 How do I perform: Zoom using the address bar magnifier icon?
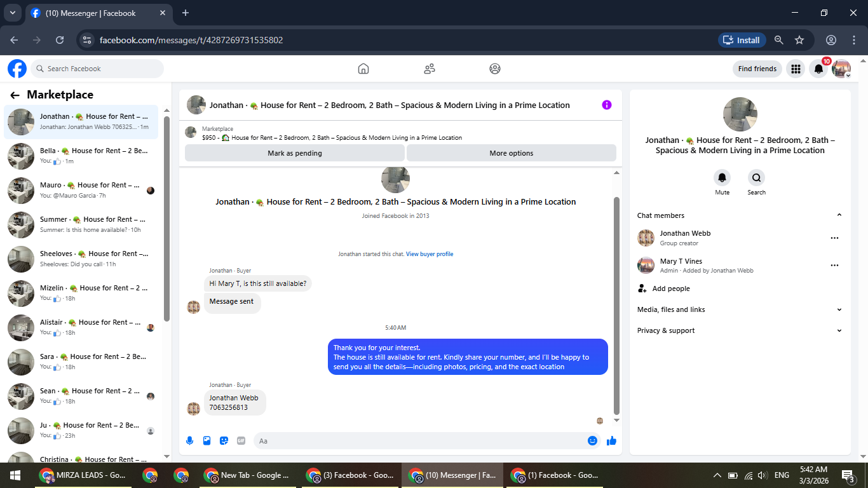778,40
